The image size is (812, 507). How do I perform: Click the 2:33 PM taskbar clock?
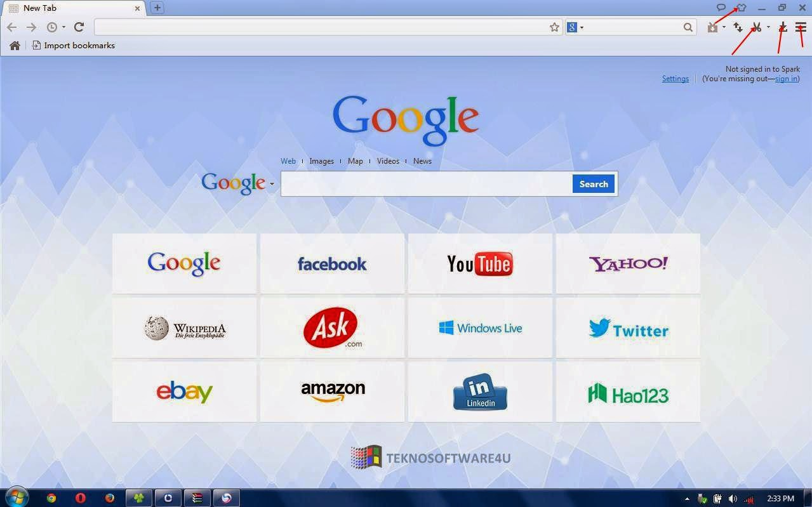(780, 499)
